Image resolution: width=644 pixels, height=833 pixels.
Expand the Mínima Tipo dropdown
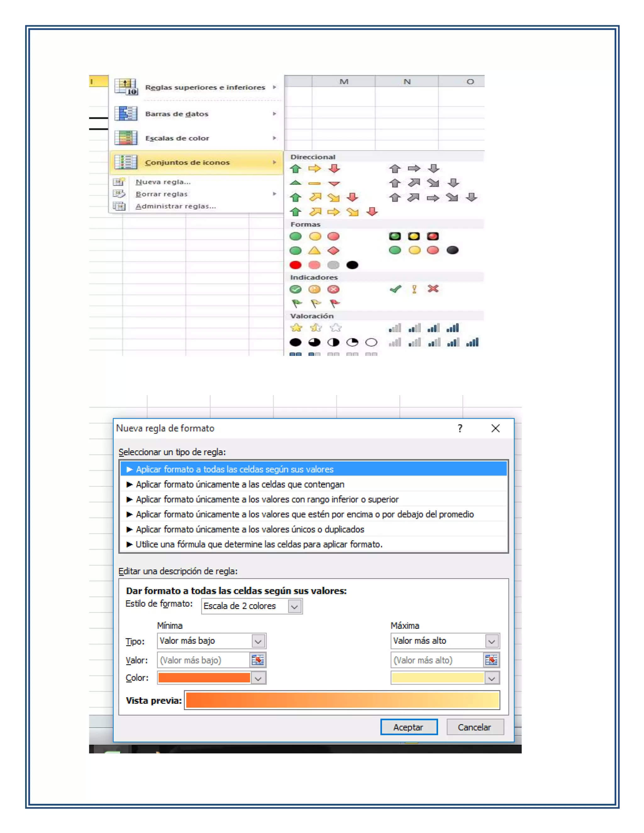[x=258, y=642]
